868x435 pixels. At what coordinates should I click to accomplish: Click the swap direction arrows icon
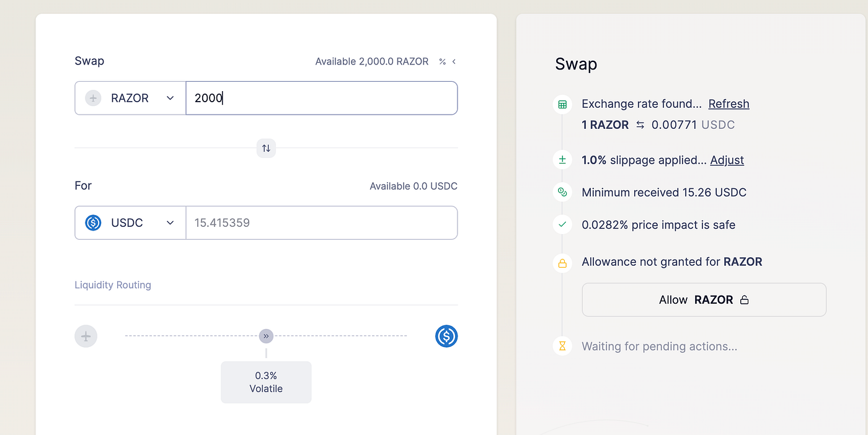pyautogui.click(x=266, y=148)
